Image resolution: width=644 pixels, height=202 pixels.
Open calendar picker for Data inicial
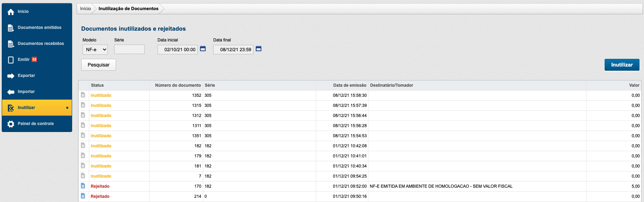tap(203, 49)
